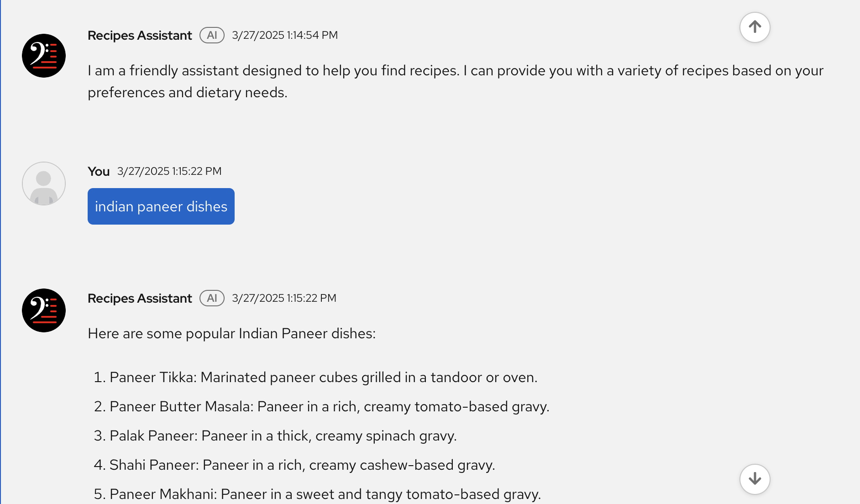Click the second Recipes Assistant name label
Viewport: 860px width, 504px height.
click(x=140, y=298)
